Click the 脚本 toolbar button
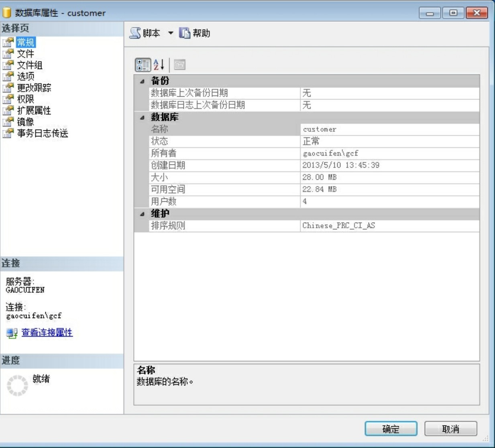 [x=145, y=33]
